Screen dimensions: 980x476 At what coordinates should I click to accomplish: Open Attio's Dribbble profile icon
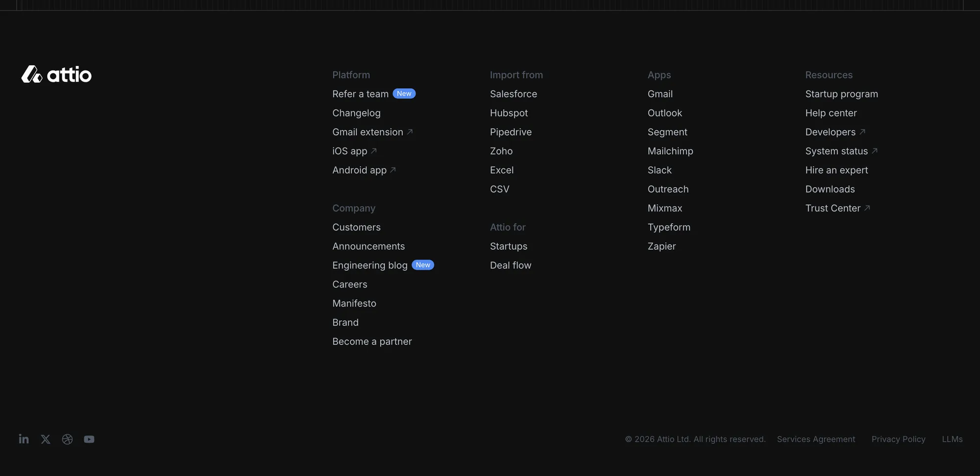click(67, 439)
